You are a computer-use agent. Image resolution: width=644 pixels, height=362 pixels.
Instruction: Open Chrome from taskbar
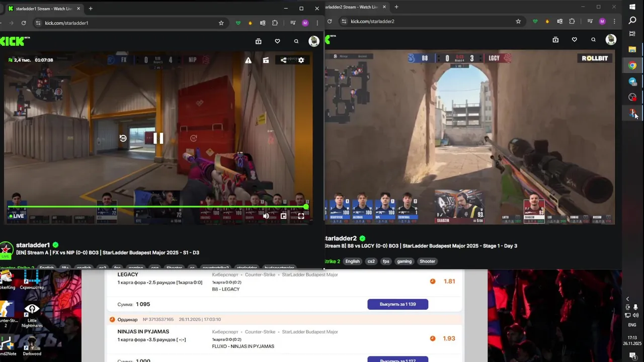(632, 65)
